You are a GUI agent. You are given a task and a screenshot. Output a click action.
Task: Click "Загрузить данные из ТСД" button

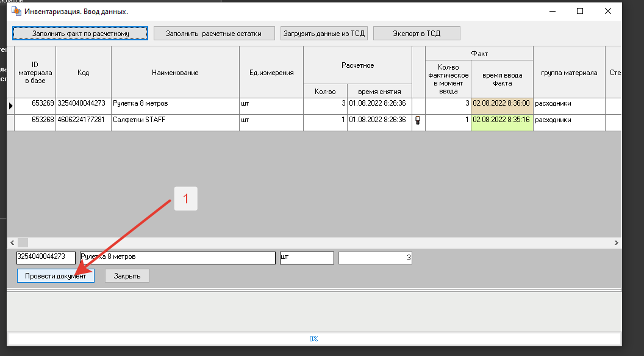click(x=324, y=34)
